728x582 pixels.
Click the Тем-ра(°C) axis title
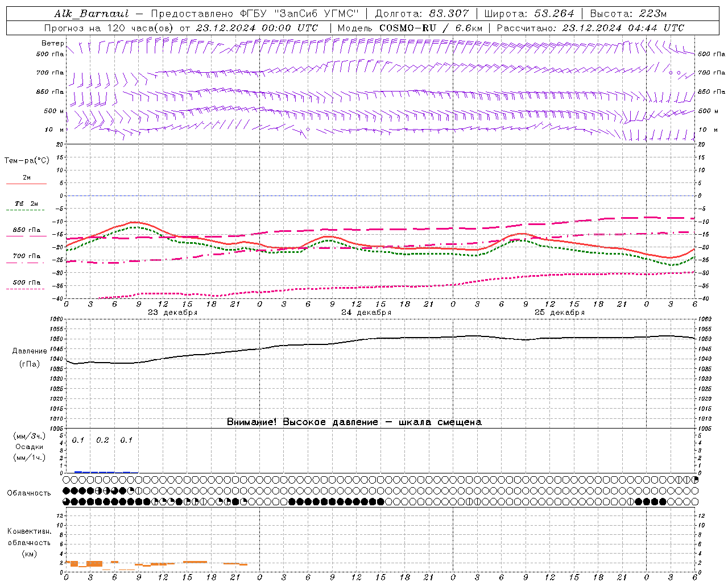(27, 161)
